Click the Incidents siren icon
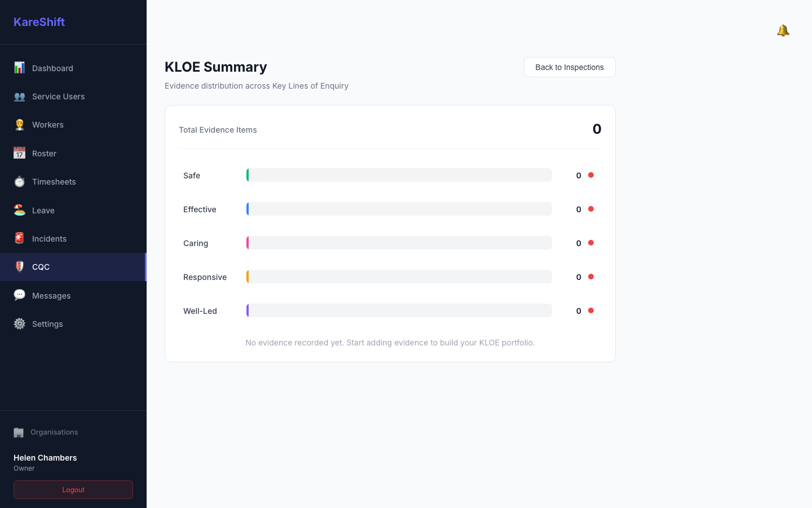 [19, 238]
